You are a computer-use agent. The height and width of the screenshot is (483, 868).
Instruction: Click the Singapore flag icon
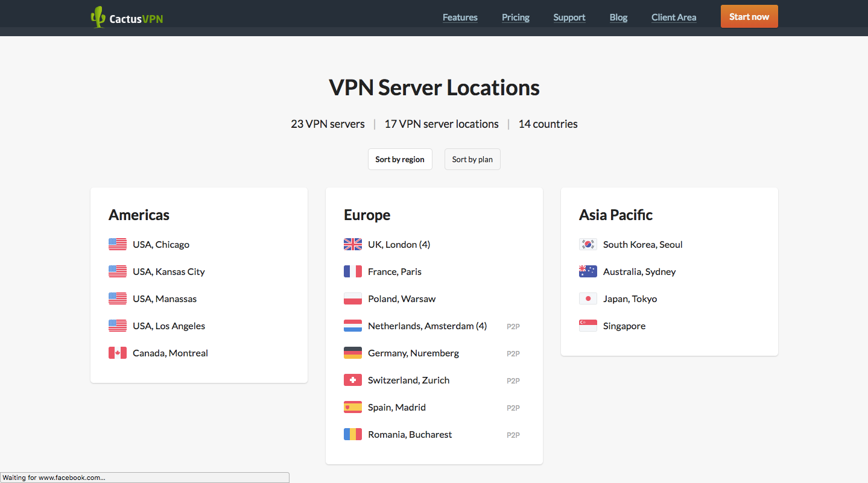tap(588, 326)
